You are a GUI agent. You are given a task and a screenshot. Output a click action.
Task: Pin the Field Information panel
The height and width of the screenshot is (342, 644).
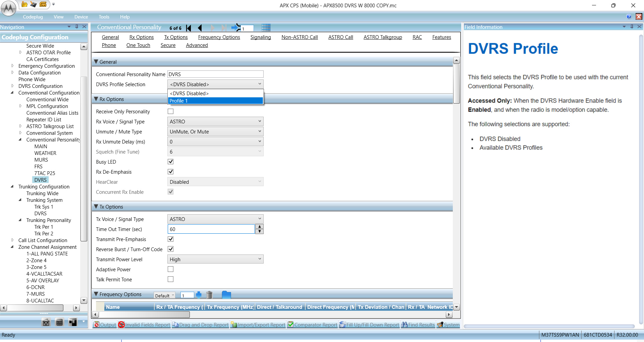click(x=632, y=26)
